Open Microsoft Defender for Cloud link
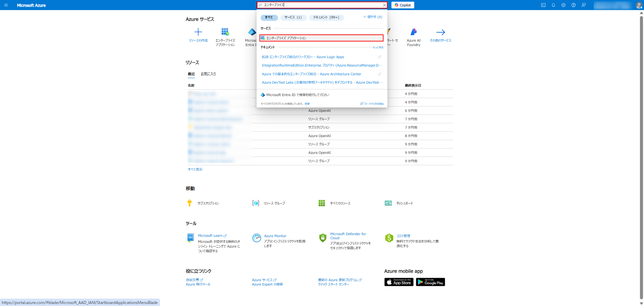The width and height of the screenshot is (644, 306). click(x=348, y=236)
